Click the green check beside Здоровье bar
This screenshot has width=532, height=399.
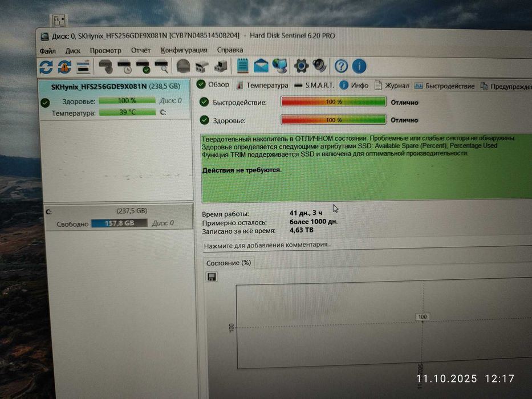click(x=204, y=120)
